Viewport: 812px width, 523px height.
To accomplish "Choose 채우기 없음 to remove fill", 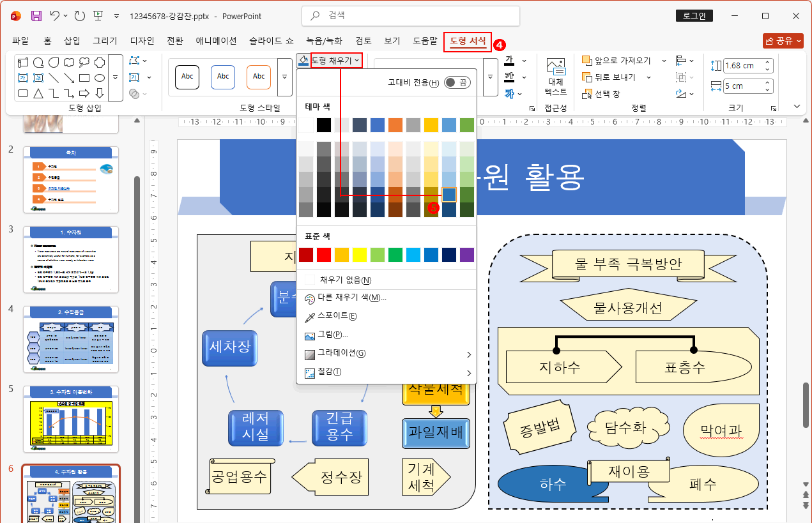I will pyautogui.click(x=346, y=280).
